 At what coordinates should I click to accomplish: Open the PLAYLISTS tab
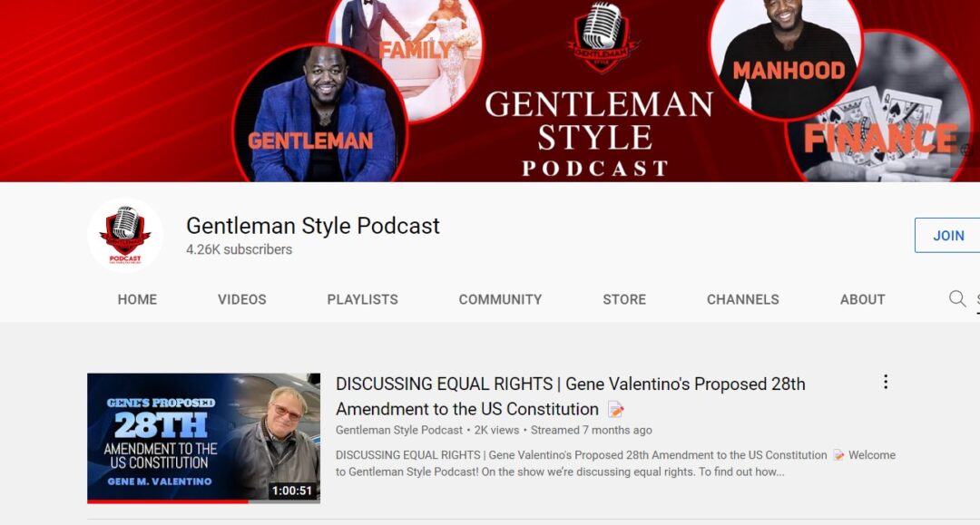tap(362, 299)
